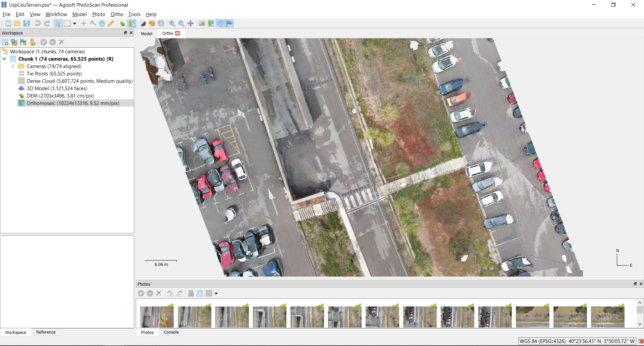Select the first photo thumbnail
Screen dimensions: 644x346
coord(157,316)
